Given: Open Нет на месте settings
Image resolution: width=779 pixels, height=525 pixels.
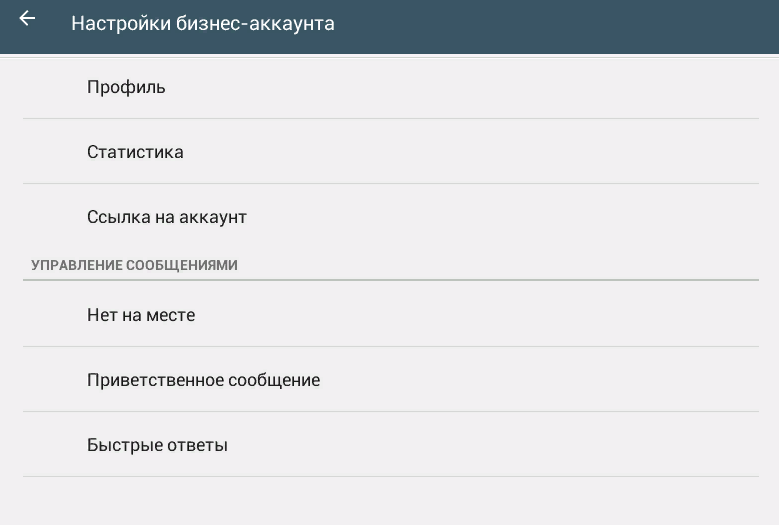Looking at the screenshot, I should pos(141,315).
